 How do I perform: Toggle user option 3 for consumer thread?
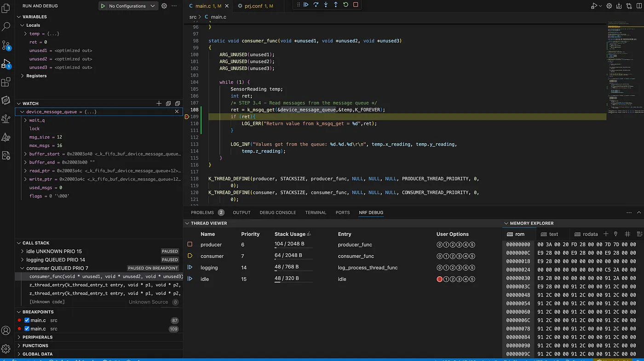point(459,256)
